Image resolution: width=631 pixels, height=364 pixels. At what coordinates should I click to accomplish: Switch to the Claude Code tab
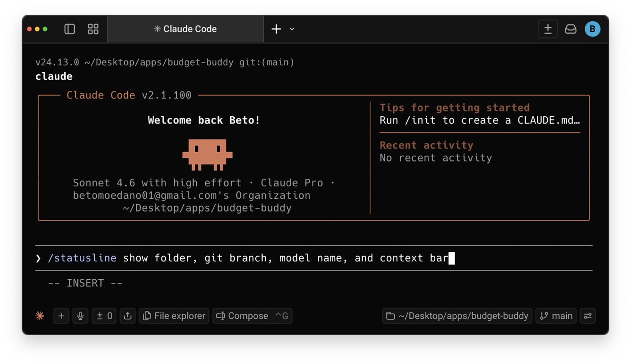(x=185, y=29)
